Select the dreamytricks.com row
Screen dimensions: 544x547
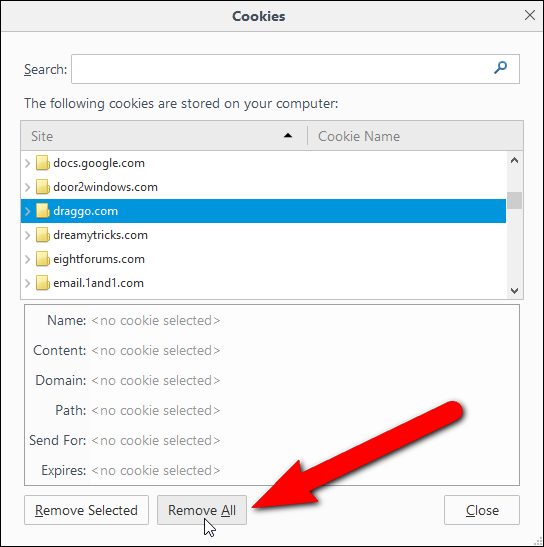[x=263, y=235]
